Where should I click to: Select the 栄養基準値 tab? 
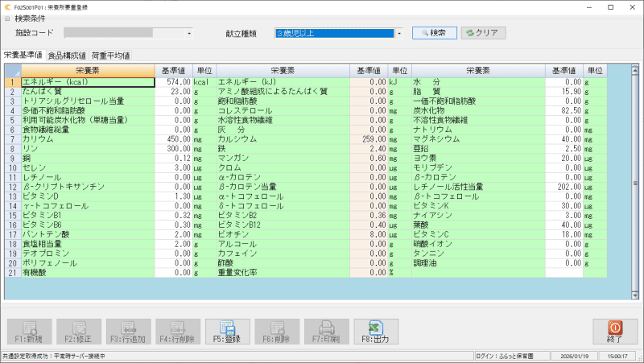(23, 56)
